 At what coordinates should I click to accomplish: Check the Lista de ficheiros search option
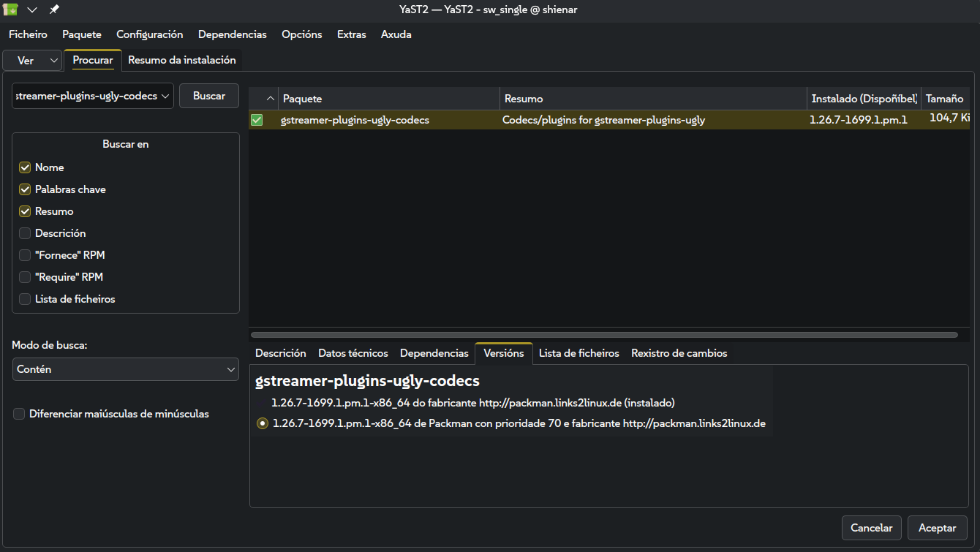point(25,299)
